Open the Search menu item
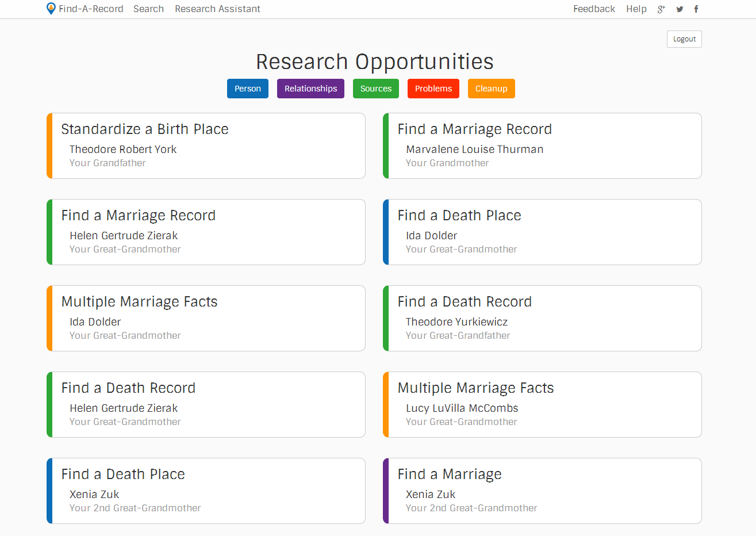This screenshot has width=756, height=536. pyautogui.click(x=148, y=9)
